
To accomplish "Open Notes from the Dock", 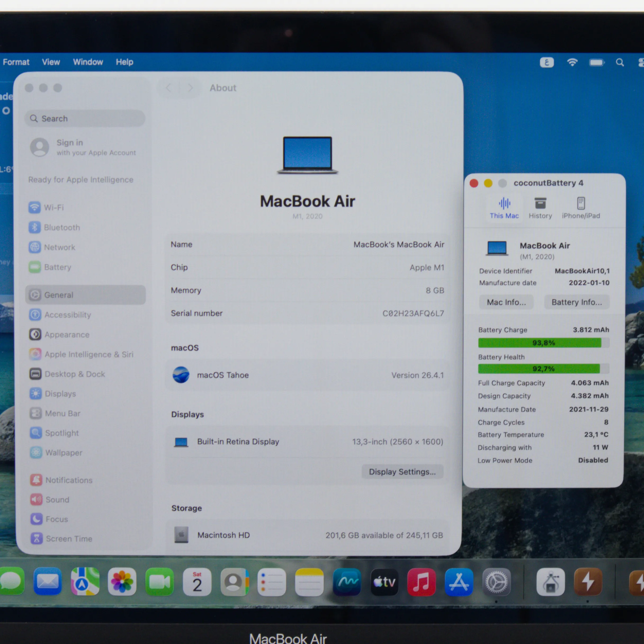I will (x=309, y=583).
